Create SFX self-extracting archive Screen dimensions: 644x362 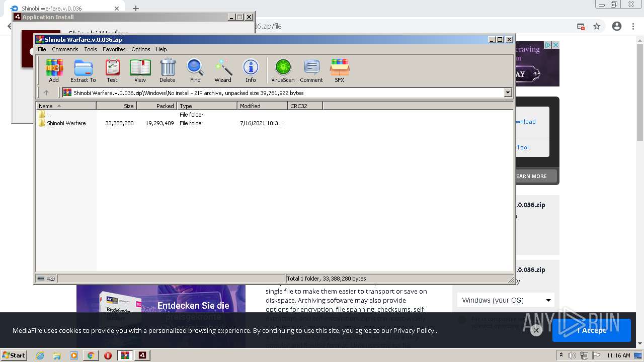[x=340, y=70]
